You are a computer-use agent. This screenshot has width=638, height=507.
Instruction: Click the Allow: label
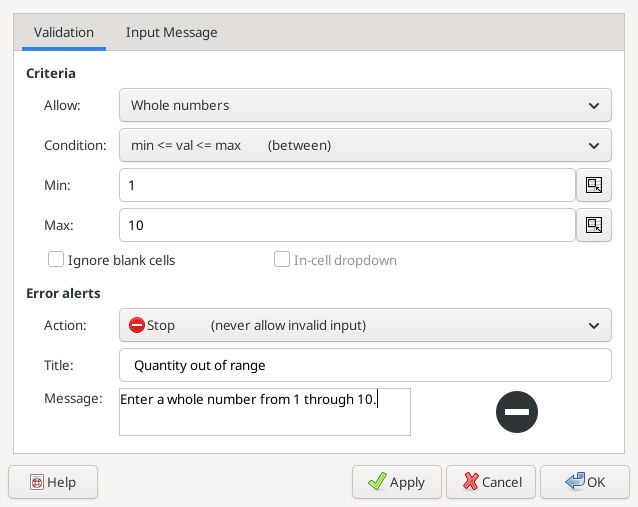click(x=62, y=105)
